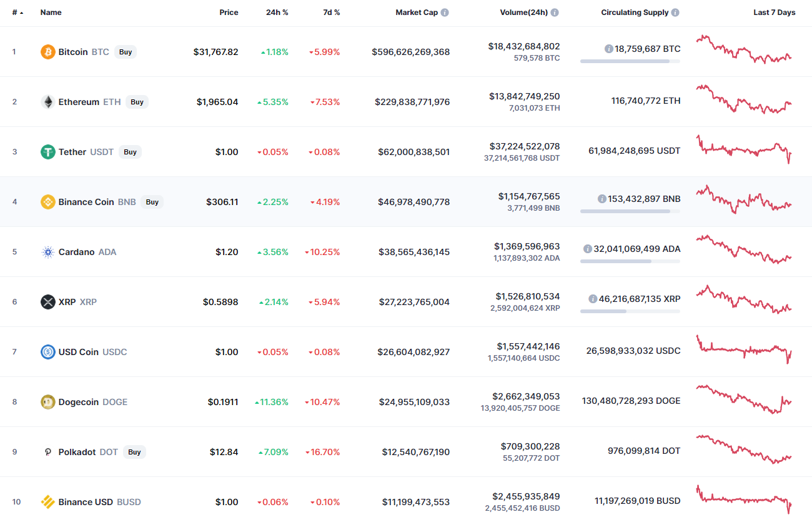Screen dimensions: 812x522
Task: Sort coins by the Price column header
Action: pos(229,13)
